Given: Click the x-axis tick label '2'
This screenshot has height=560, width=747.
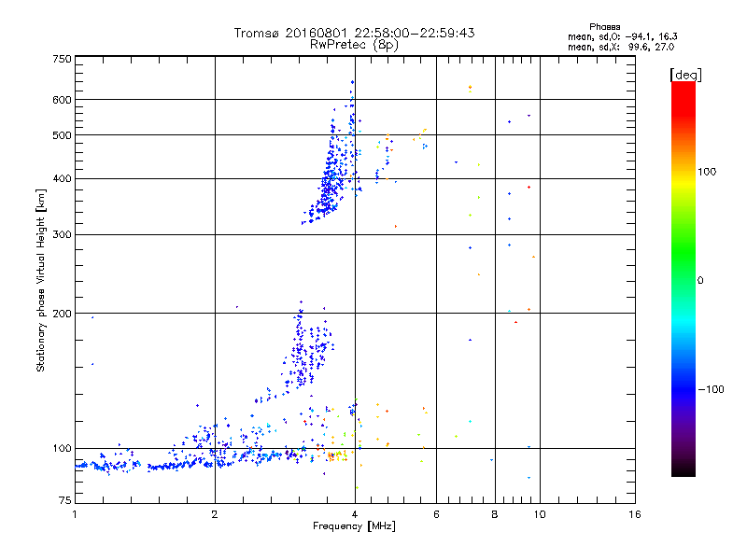Looking at the screenshot, I should [x=215, y=514].
